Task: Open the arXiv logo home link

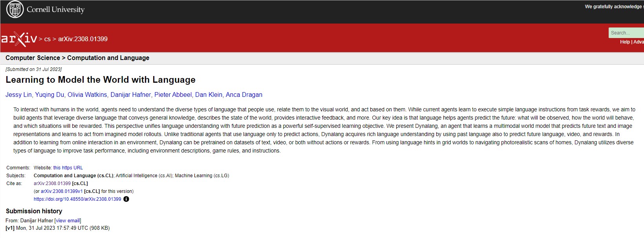Action: [19, 39]
